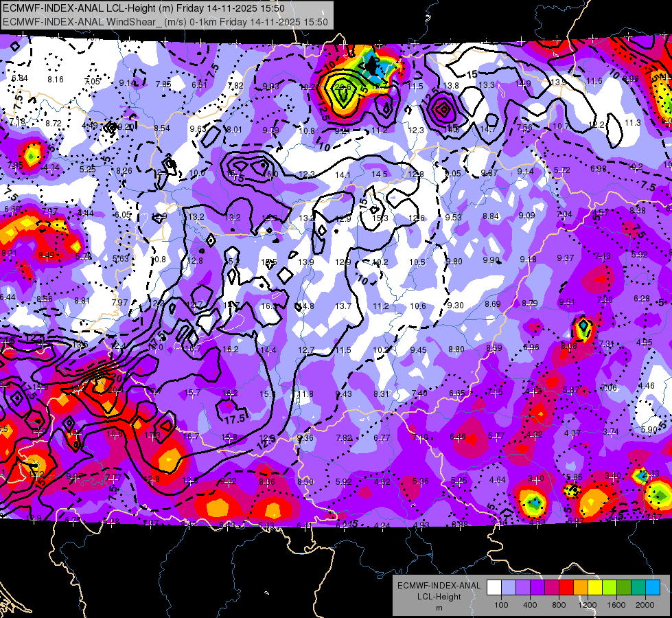Click the grid value 6.96

pos(531,347)
